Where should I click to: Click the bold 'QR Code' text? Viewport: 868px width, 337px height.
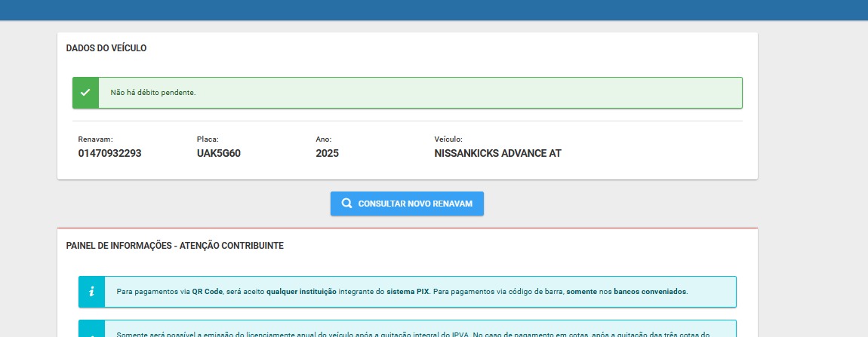pyautogui.click(x=208, y=292)
